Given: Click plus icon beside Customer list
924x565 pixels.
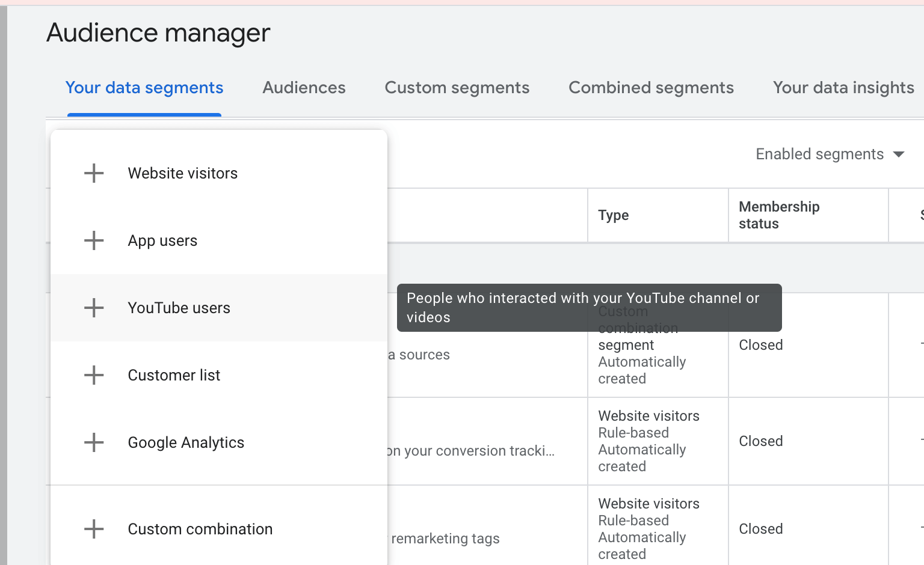Looking at the screenshot, I should coord(94,375).
